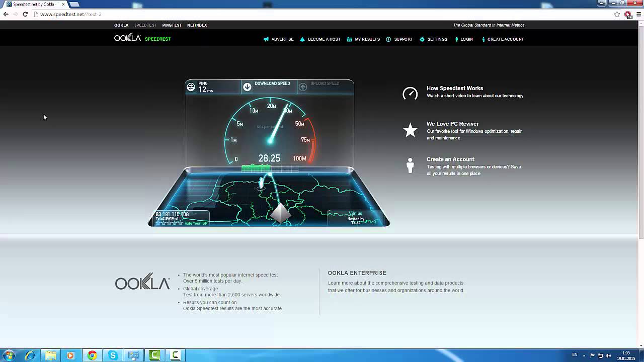Click the Become a Host icon

click(x=302, y=39)
